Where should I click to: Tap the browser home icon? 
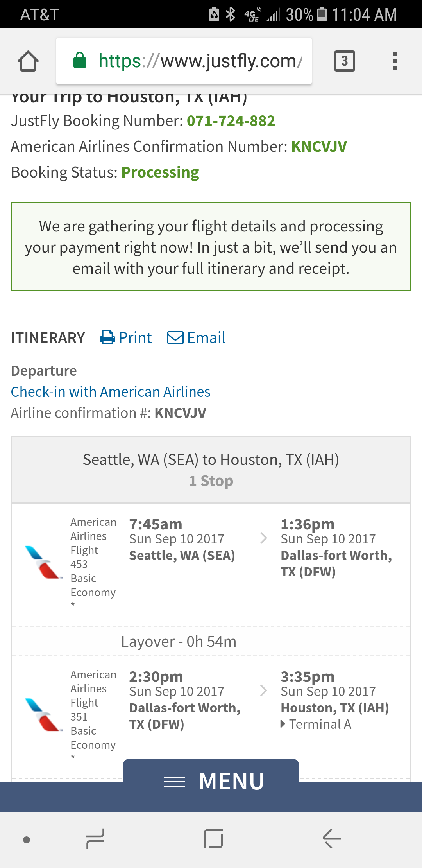(x=28, y=61)
